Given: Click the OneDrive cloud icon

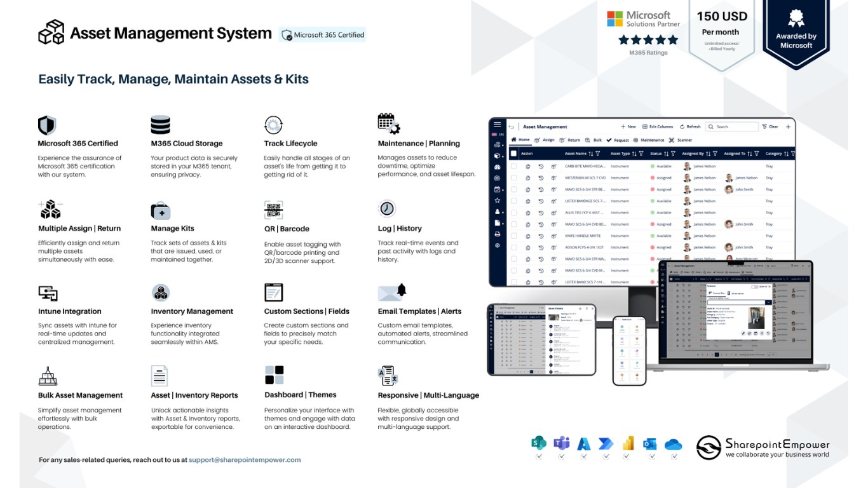Looking at the screenshot, I should pyautogui.click(x=673, y=444).
